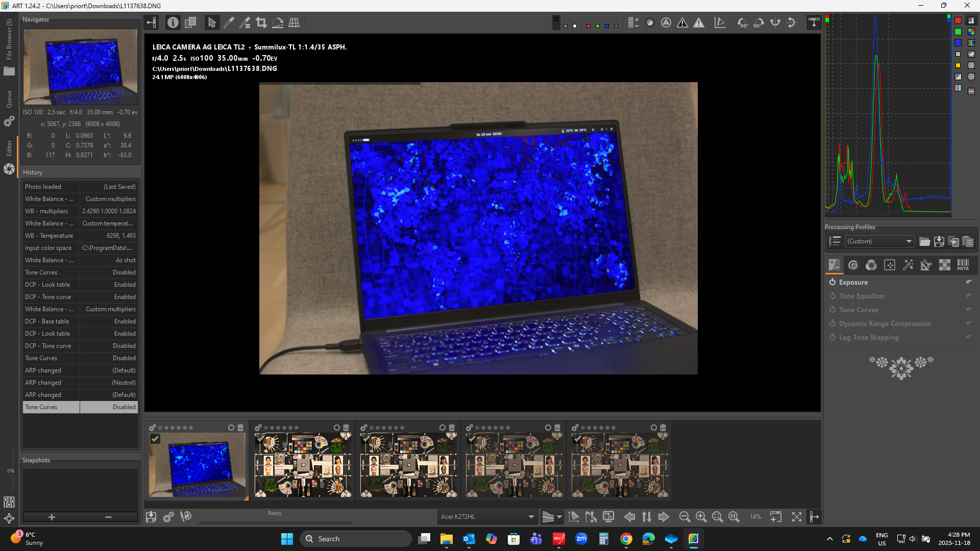Switch to the Color tab with overlapping circles
The image size is (980, 551).
871,265
